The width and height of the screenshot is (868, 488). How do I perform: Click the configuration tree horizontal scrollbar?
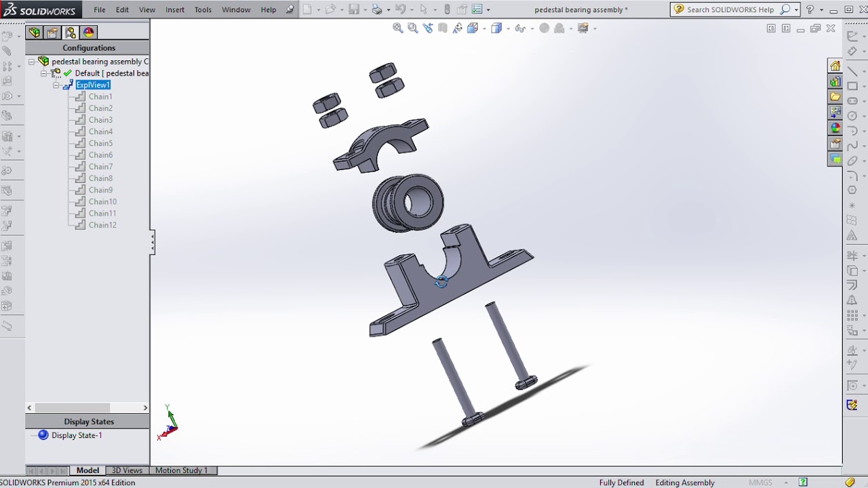coord(87,407)
